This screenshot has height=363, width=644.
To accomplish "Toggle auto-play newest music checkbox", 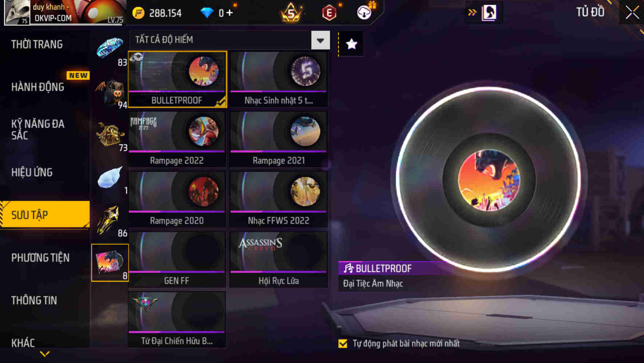I will point(343,343).
